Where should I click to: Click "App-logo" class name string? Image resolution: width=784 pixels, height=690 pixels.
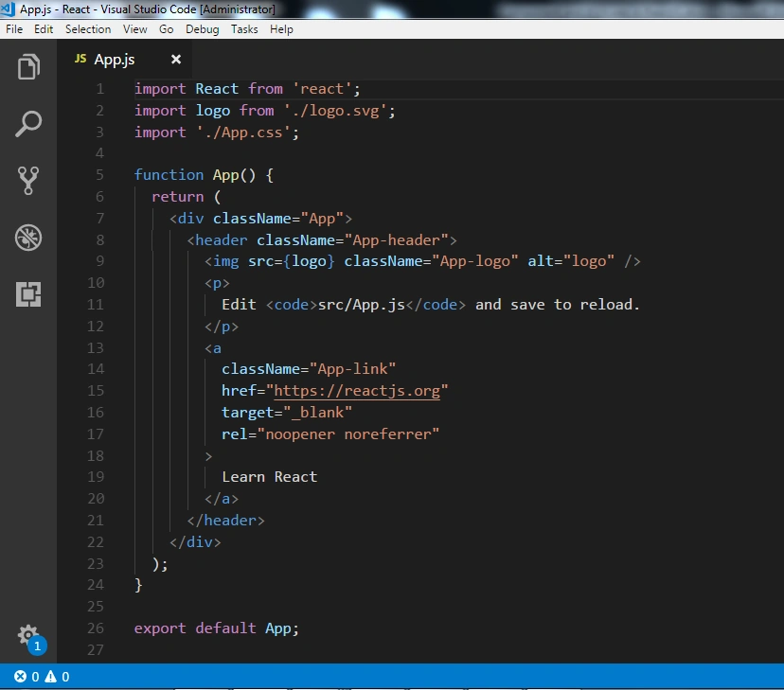coord(475,261)
